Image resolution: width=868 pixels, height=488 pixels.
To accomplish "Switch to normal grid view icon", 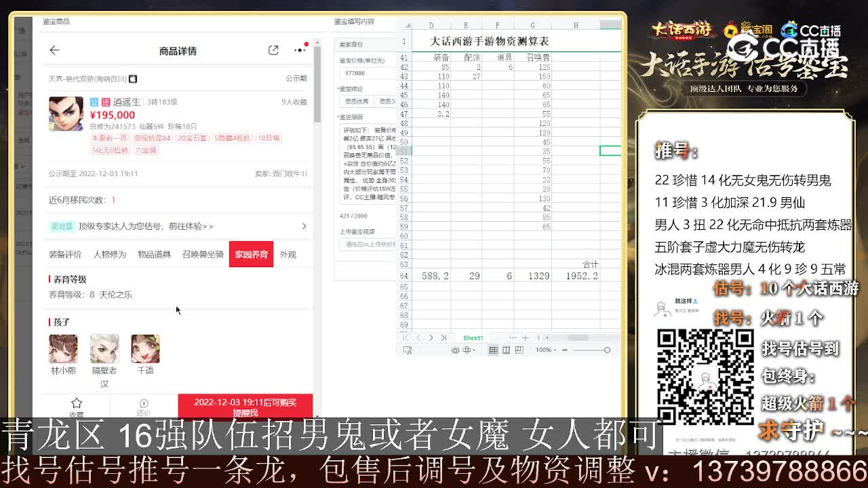I will 494,350.
